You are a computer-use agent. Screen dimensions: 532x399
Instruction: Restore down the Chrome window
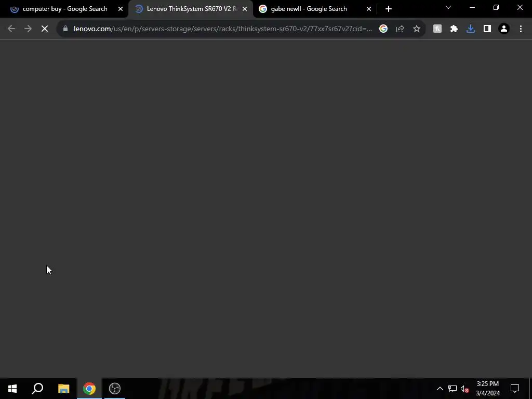pos(496,7)
